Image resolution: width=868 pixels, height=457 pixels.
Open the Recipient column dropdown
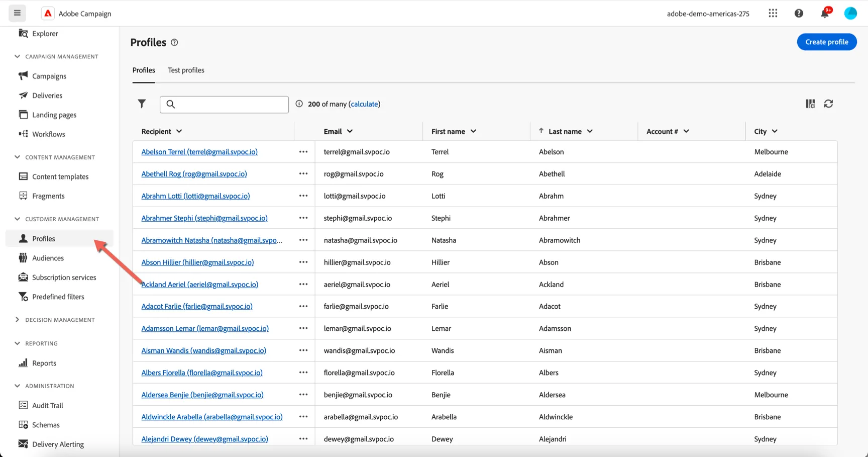click(179, 131)
